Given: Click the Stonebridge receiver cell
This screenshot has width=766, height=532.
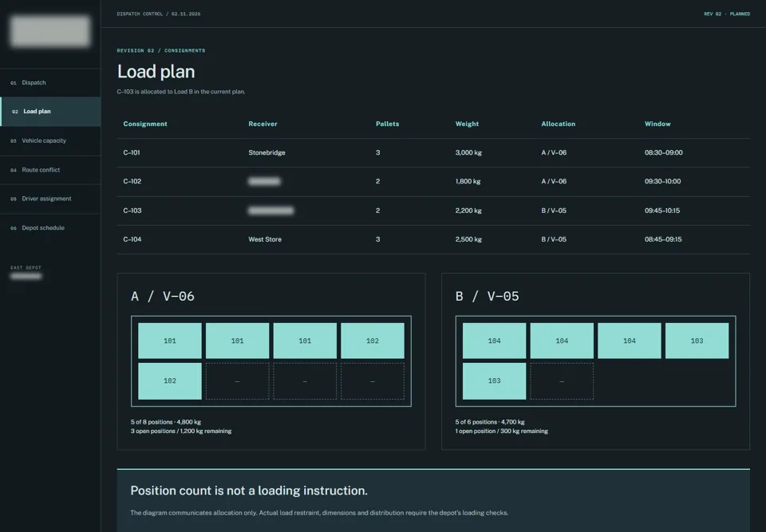Looking at the screenshot, I should [x=267, y=153].
